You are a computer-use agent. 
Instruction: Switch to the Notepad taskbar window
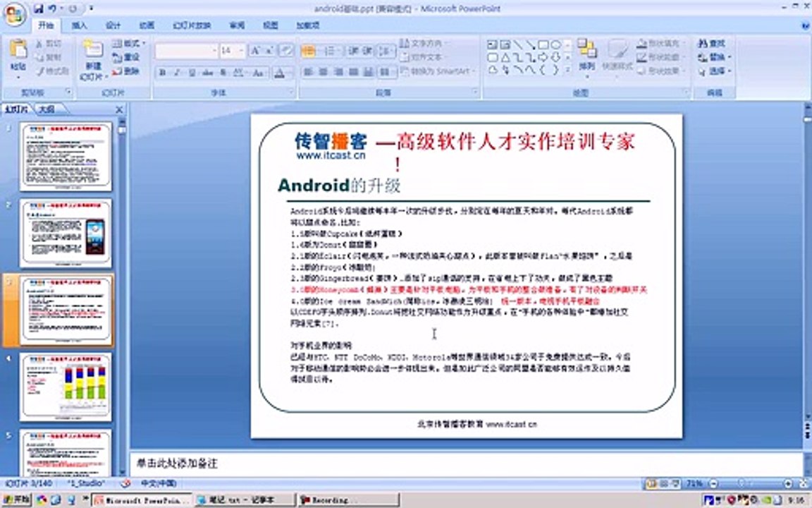tap(245, 500)
